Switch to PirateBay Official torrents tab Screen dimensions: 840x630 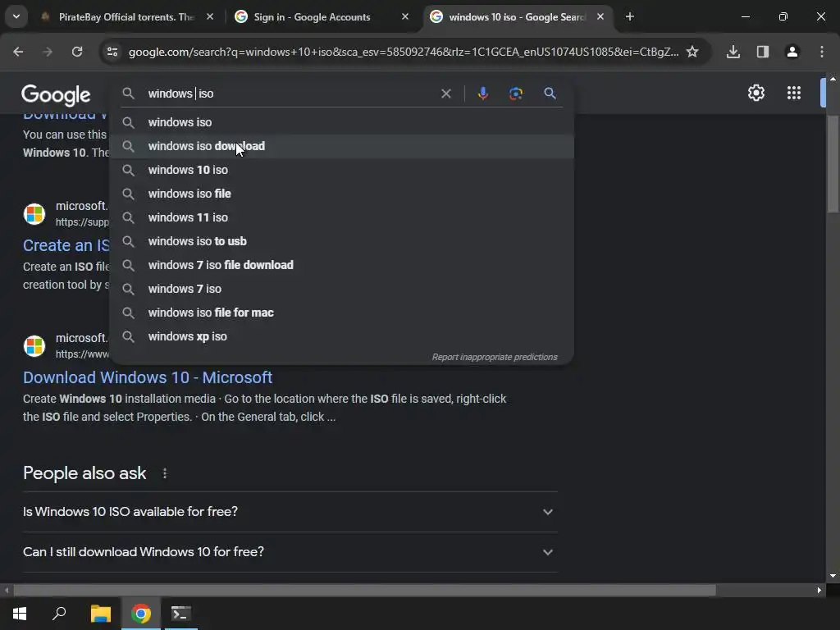click(x=126, y=17)
